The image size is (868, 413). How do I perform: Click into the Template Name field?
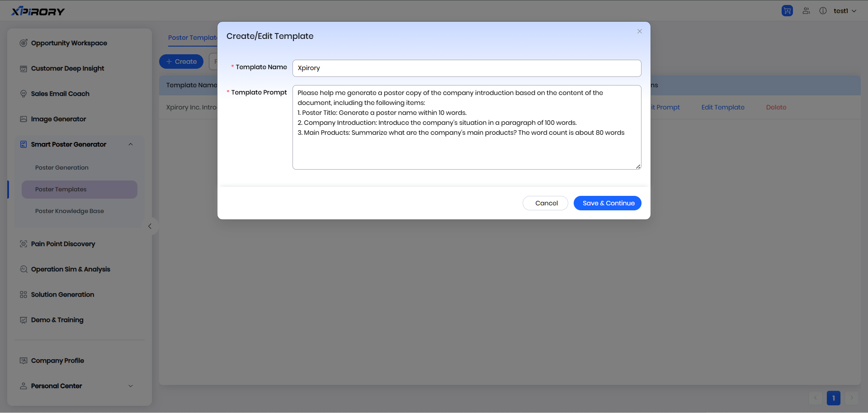coord(467,68)
